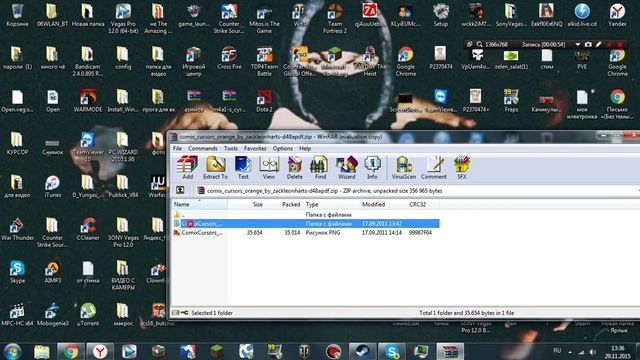The width and height of the screenshot is (640, 360).
Task: Open the volume tray icon
Action: tap(592, 352)
